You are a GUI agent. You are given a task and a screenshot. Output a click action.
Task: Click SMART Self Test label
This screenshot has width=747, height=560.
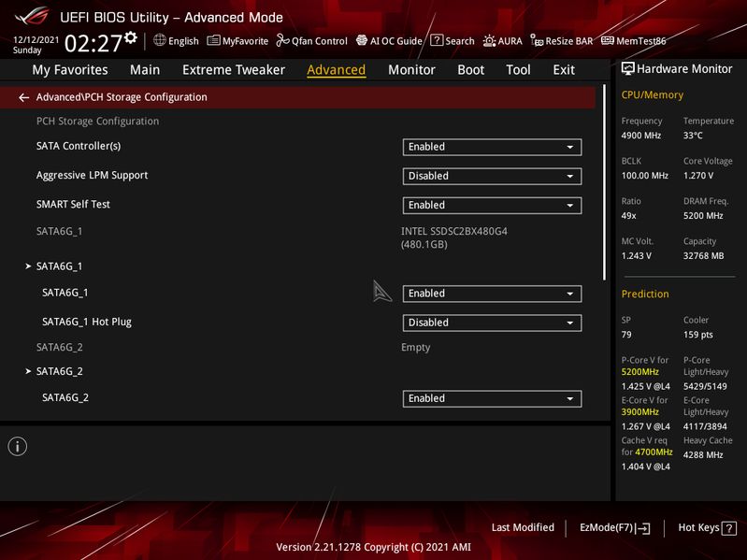pyautogui.click(x=73, y=205)
